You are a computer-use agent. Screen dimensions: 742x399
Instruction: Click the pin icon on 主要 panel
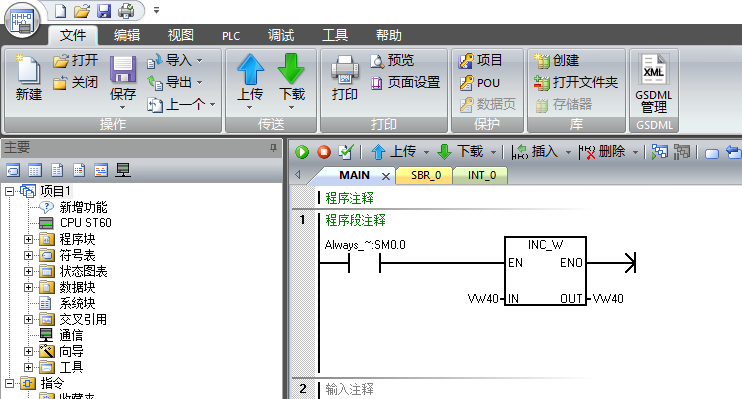coord(274,148)
